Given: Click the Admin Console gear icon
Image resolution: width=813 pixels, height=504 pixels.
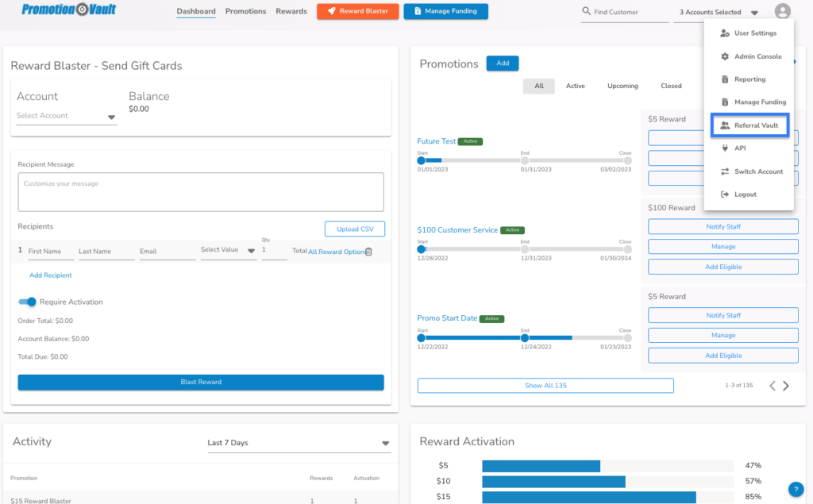Looking at the screenshot, I should pyautogui.click(x=725, y=56).
